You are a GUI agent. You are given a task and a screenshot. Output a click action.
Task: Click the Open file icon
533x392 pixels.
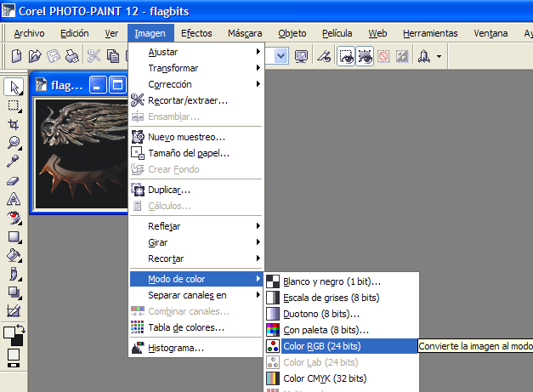(x=35, y=56)
